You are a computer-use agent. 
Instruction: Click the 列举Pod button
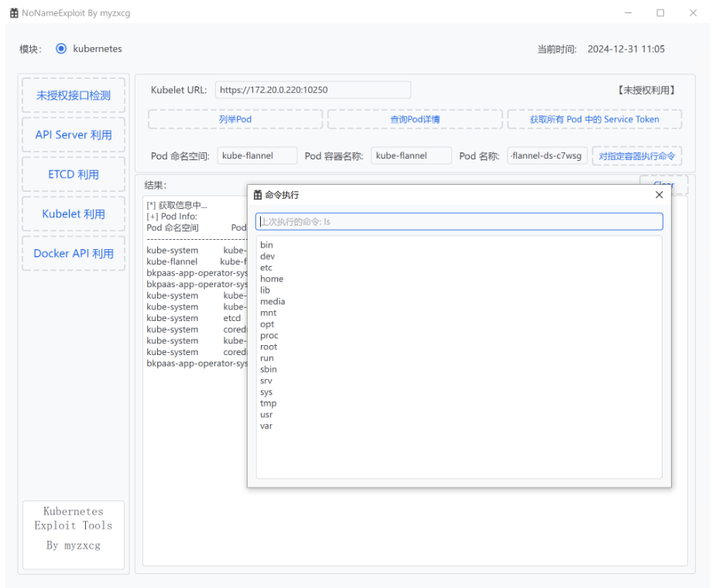pyautogui.click(x=235, y=119)
